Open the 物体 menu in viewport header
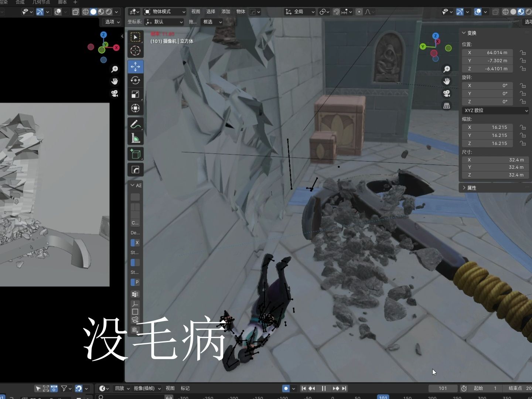 241,12
